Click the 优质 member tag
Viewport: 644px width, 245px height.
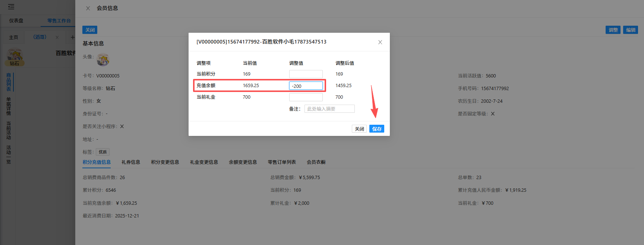[102, 152]
